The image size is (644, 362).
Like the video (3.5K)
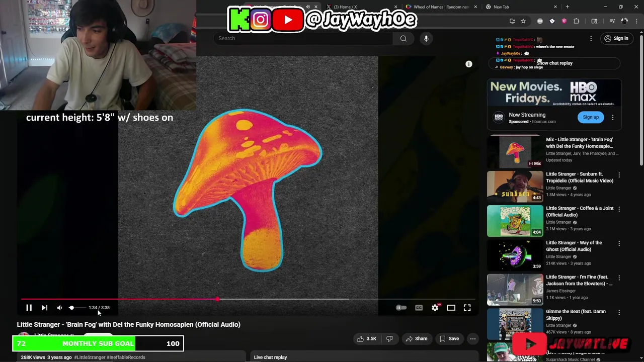coord(367,339)
